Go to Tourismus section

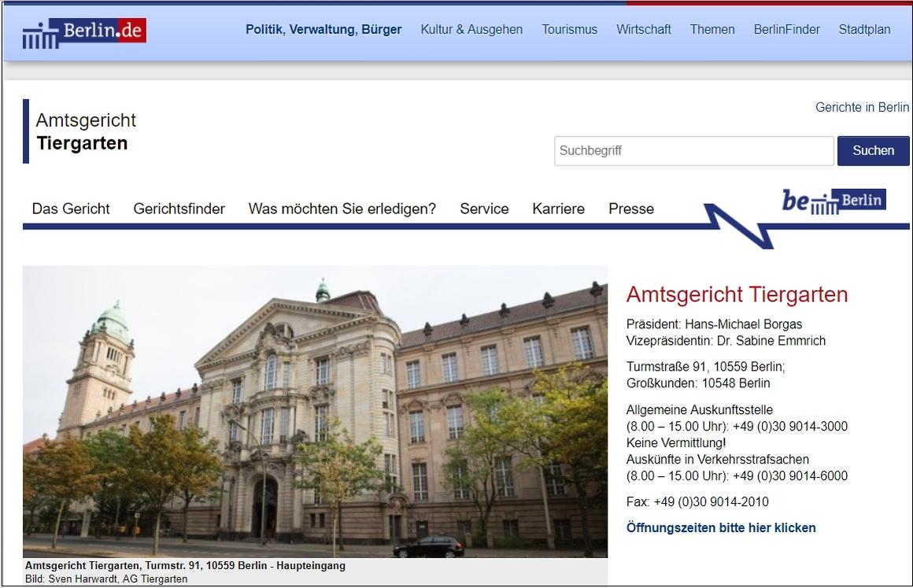[569, 30]
